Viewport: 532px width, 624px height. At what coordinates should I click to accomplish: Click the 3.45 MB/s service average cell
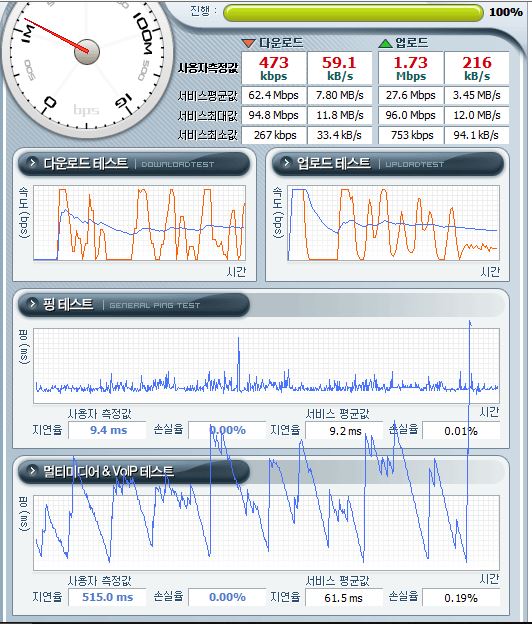(x=477, y=96)
